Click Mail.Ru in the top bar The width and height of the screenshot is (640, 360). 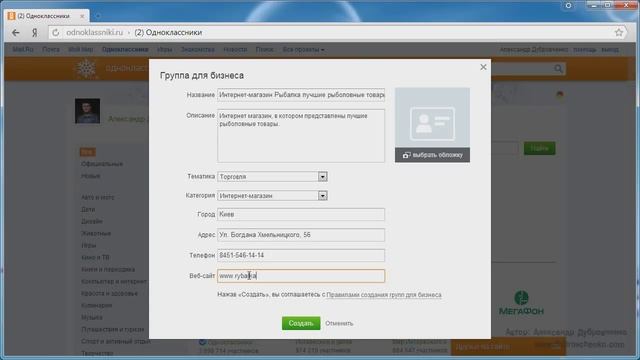23,49
